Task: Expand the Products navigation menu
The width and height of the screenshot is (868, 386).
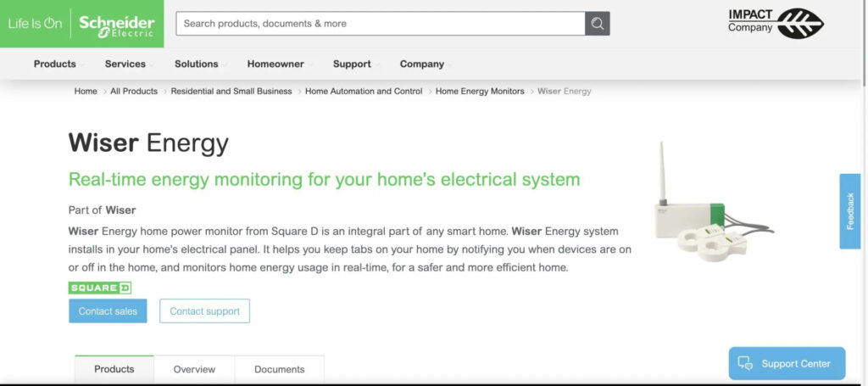Action: click(58, 64)
